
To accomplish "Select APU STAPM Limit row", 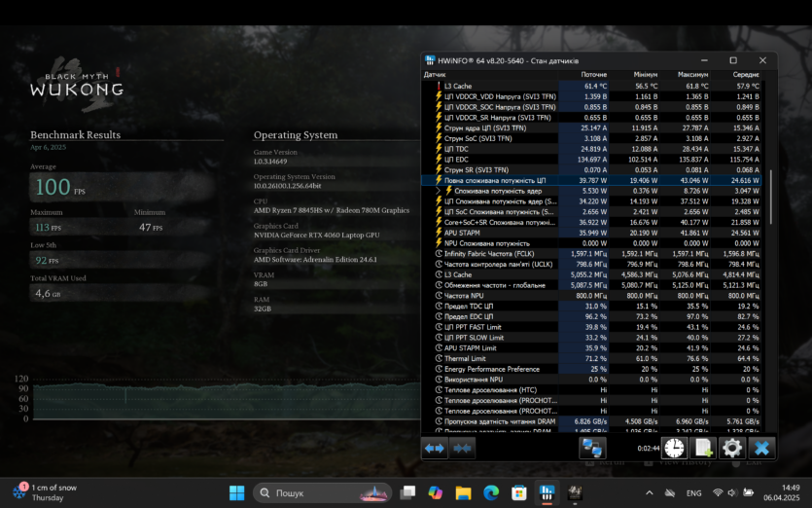I will point(591,347).
